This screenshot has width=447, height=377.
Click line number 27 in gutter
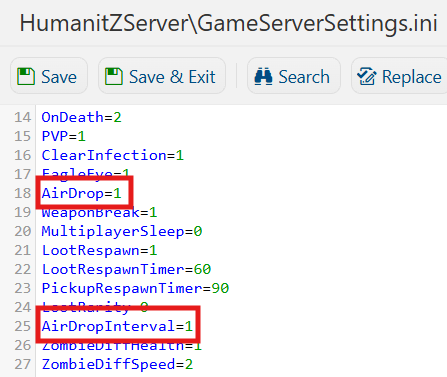click(22, 364)
